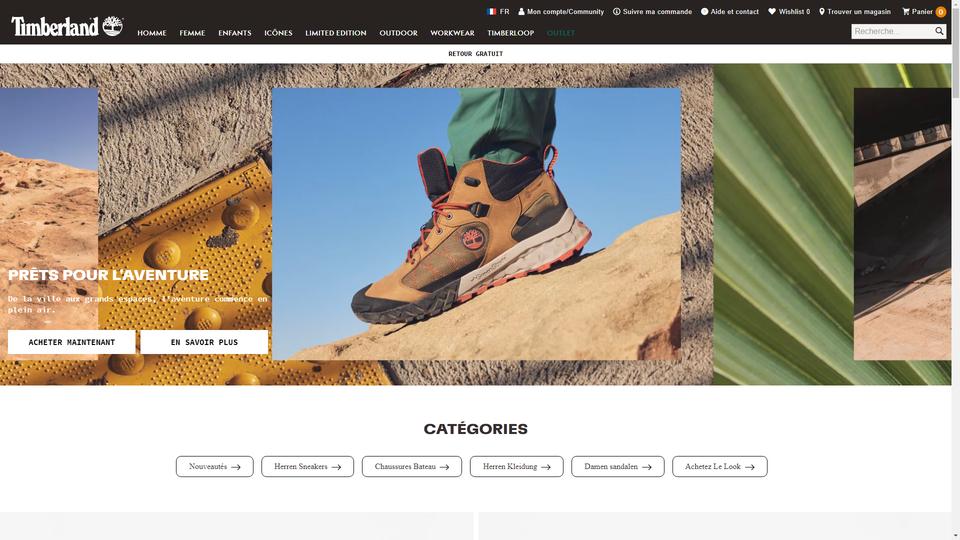Click the next carousel slide on right

pyautogui.click(x=902, y=224)
